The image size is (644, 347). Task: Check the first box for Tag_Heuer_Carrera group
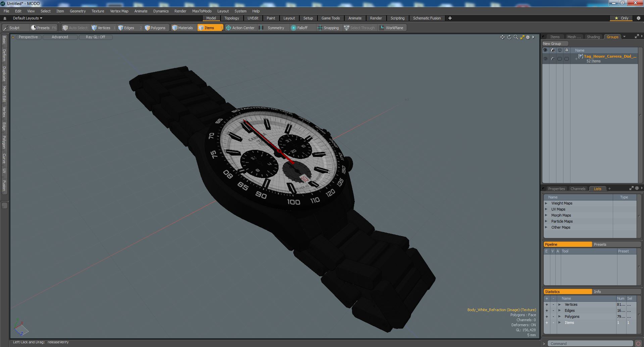[x=559, y=59]
